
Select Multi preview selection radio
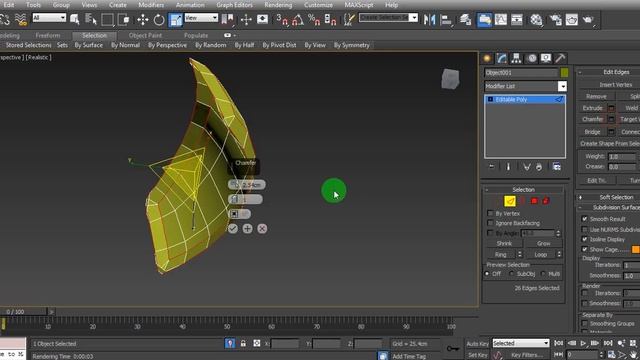click(543, 274)
